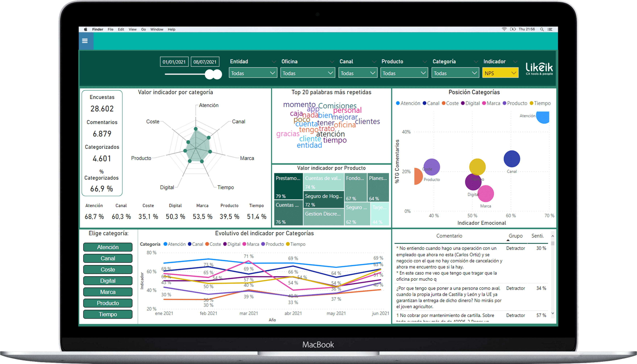Screen dimensions: 637x364
Task: Click the start date field 01/01/2021
Action: (174, 62)
